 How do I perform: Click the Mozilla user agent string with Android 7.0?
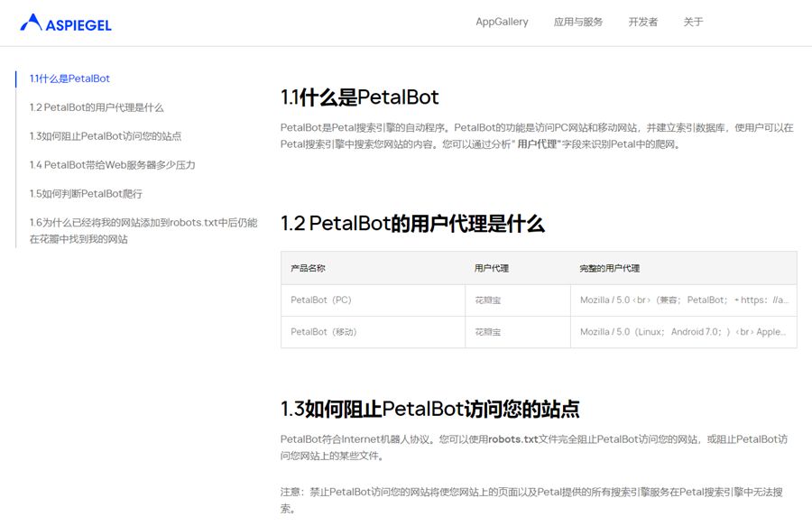coord(682,332)
